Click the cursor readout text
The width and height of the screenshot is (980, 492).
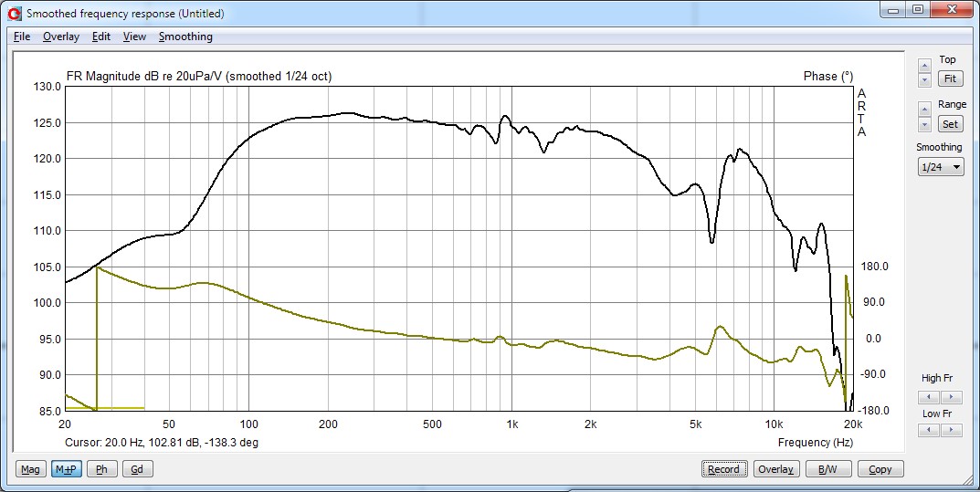[x=162, y=443]
